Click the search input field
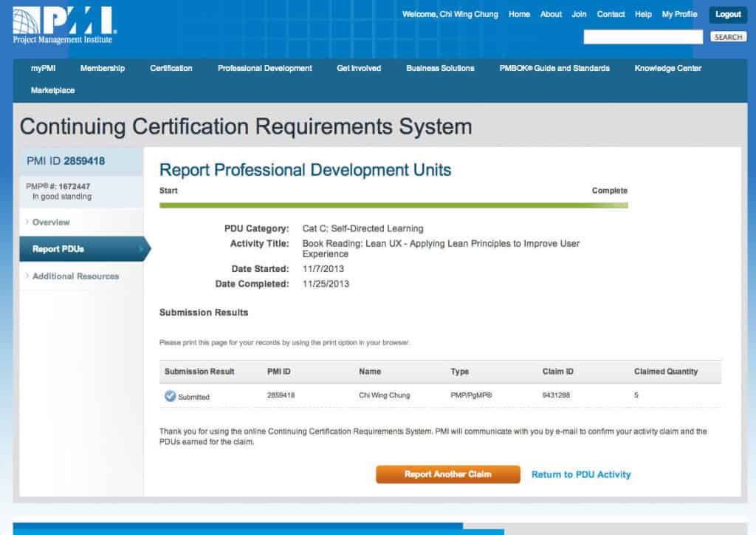The width and height of the screenshot is (756, 535). (643, 36)
